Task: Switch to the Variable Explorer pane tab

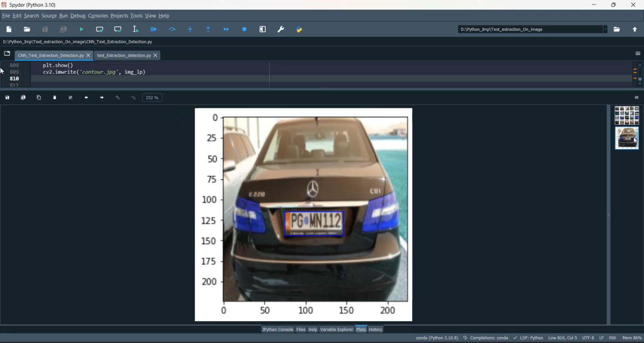Action: click(336, 329)
